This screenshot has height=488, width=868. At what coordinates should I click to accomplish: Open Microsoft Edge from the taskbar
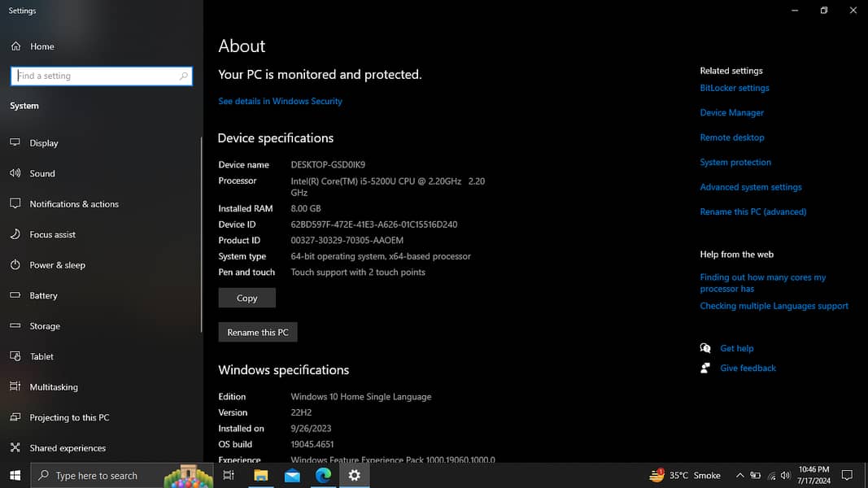(x=323, y=476)
